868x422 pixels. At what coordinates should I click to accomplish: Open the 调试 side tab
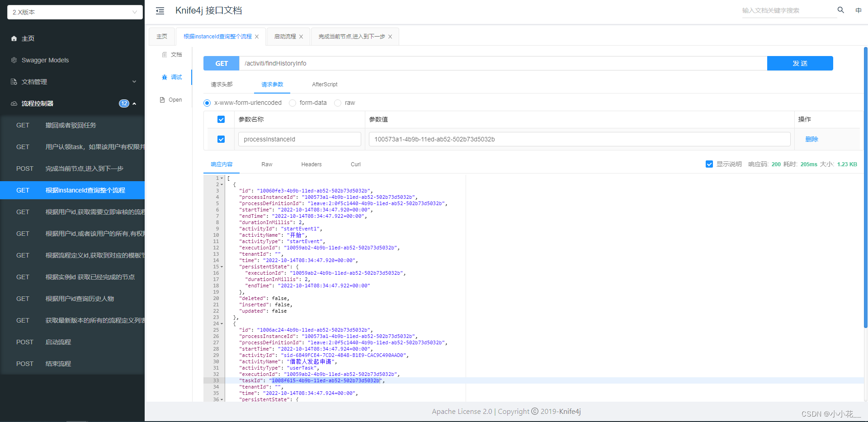[x=172, y=77]
